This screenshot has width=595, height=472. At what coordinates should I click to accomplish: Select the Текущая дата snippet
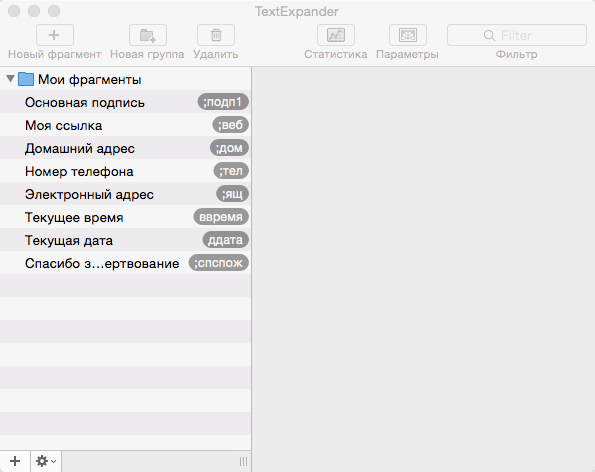pos(125,240)
